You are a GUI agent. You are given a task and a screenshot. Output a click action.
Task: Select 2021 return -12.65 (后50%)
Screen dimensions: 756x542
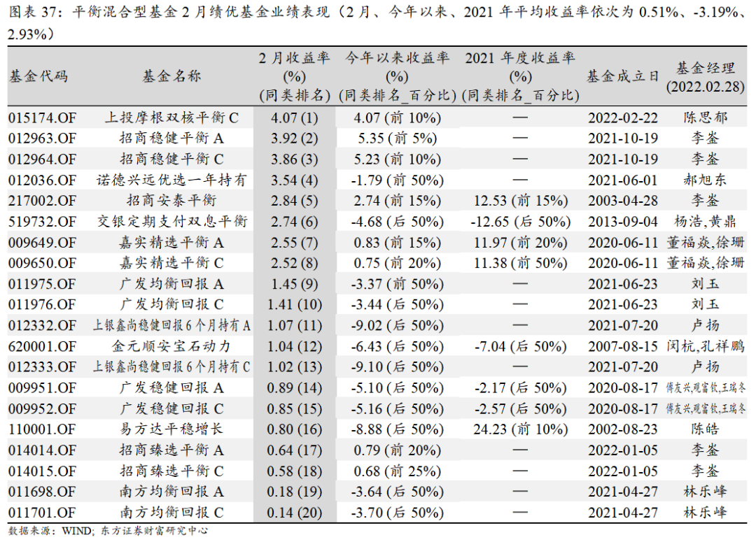point(520,222)
